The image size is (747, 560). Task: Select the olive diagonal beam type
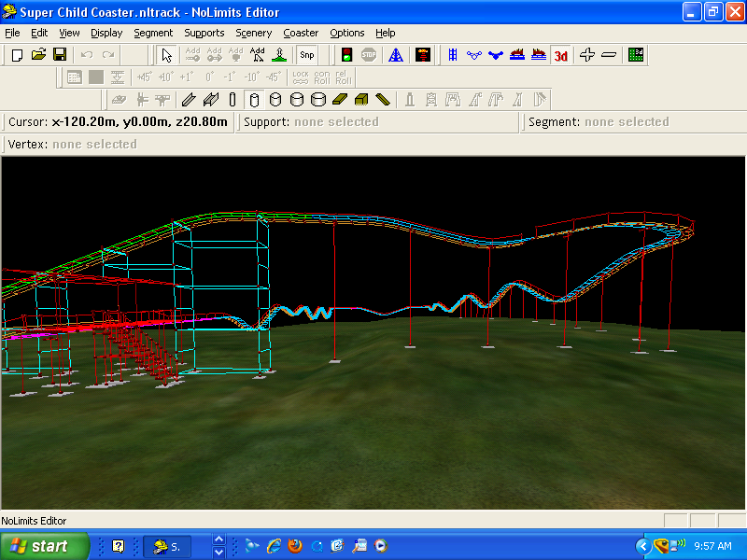coord(383,100)
